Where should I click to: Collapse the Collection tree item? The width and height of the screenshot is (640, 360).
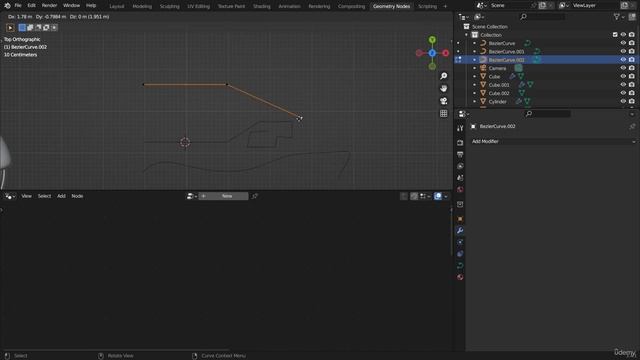coord(467,35)
